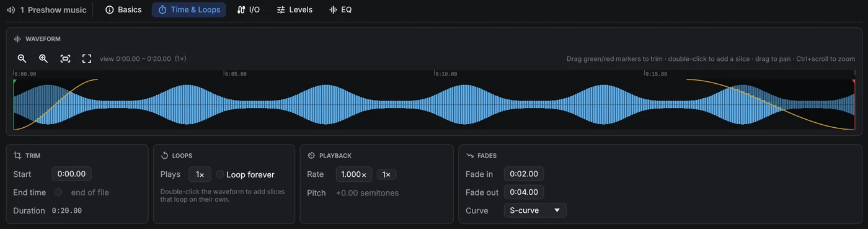Image resolution: width=868 pixels, height=229 pixels.
Task: Switch to the I/O tab
Action: pos(248,9)
